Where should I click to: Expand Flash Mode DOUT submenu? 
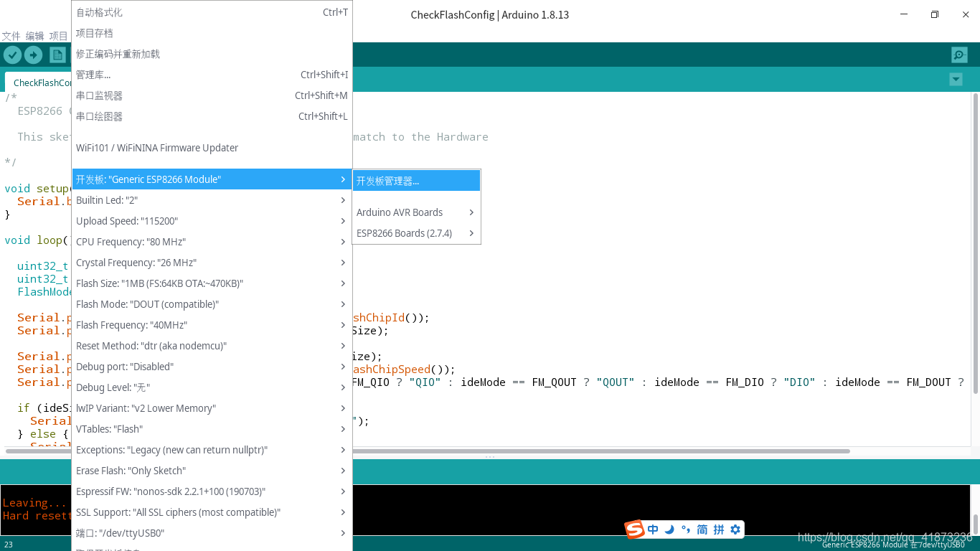point(212,304)
